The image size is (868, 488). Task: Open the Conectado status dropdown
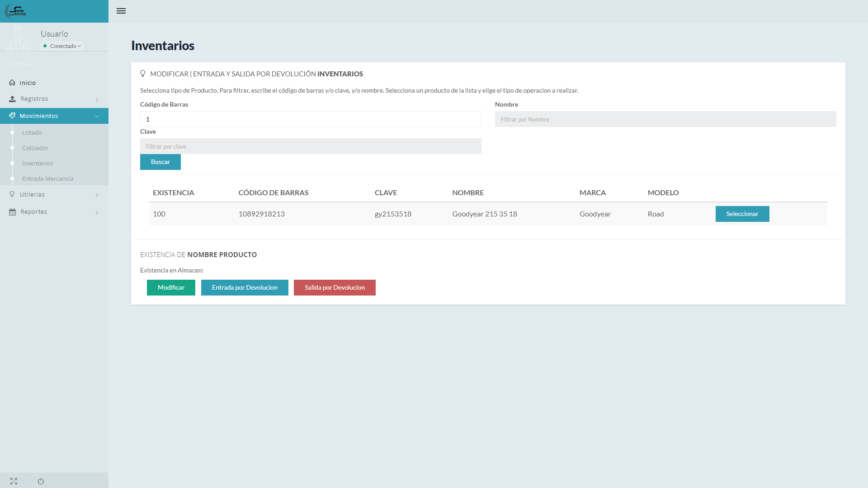(x=63, y=46)
